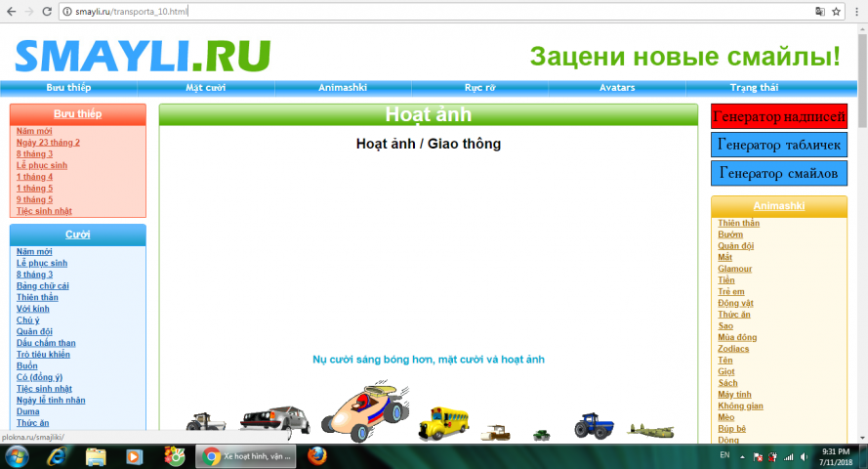Image resolution: width=868 pixels, height=469 pixels.
Task: Click the blue tractor animation
Action: [x=593, y=425]
